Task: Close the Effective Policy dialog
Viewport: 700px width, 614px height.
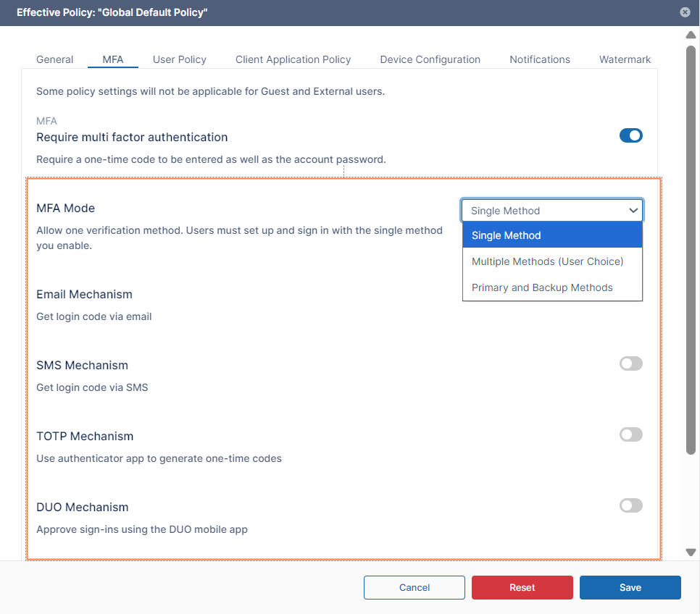Action: pos(685,12)
